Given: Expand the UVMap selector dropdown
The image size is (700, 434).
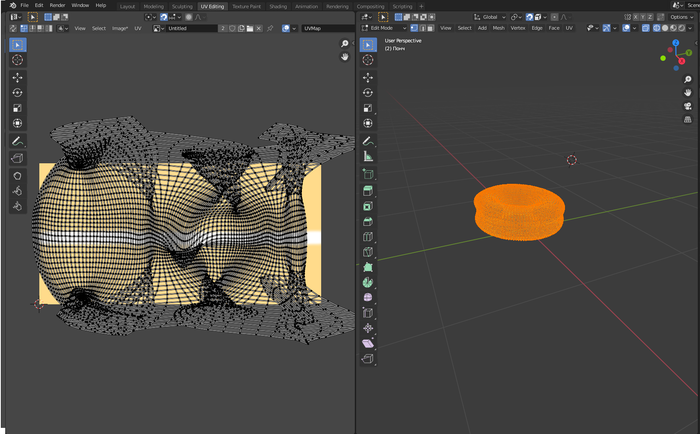Looking at the screenshot, I should (x=317, y=28).
